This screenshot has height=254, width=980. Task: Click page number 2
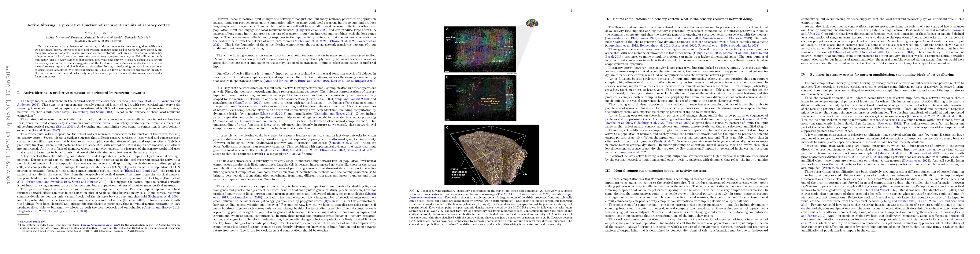pyautogui.click(x=375, y=11)
